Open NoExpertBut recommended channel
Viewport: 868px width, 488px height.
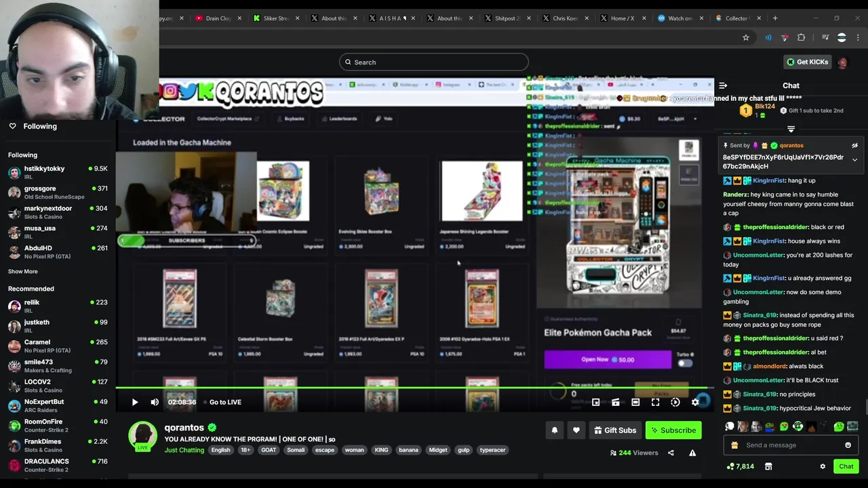click(58, 405)
